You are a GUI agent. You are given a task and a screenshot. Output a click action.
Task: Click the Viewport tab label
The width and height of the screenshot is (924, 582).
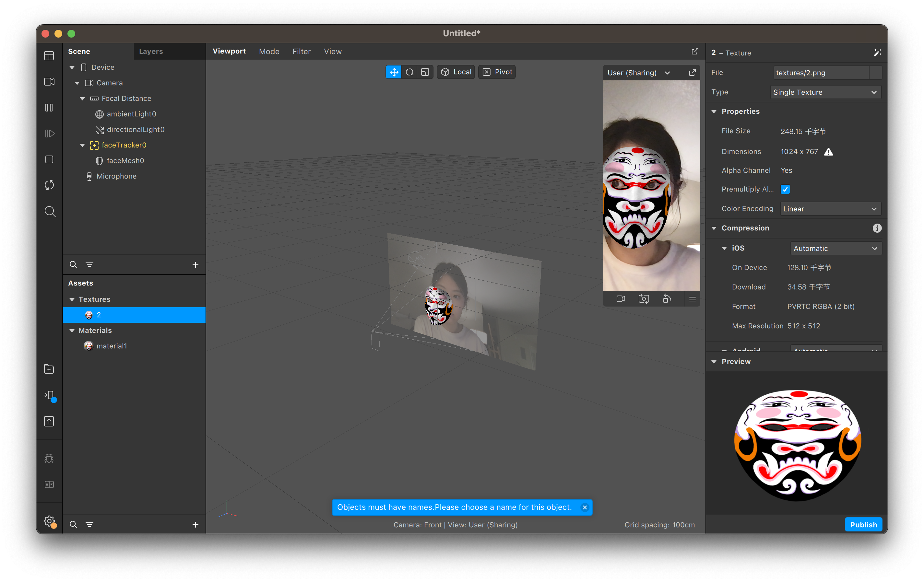pos(229,52)
